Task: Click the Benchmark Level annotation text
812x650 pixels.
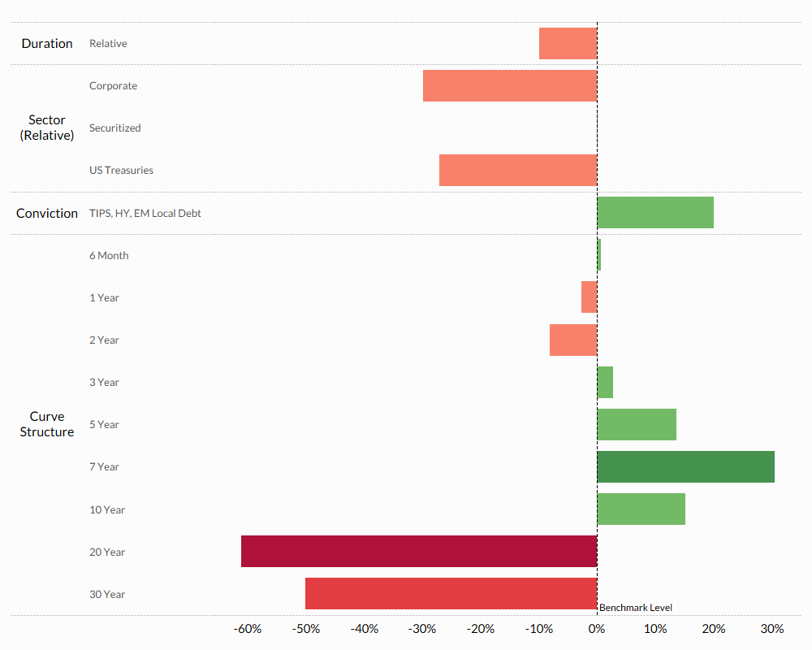Action: tap(636, 608)
